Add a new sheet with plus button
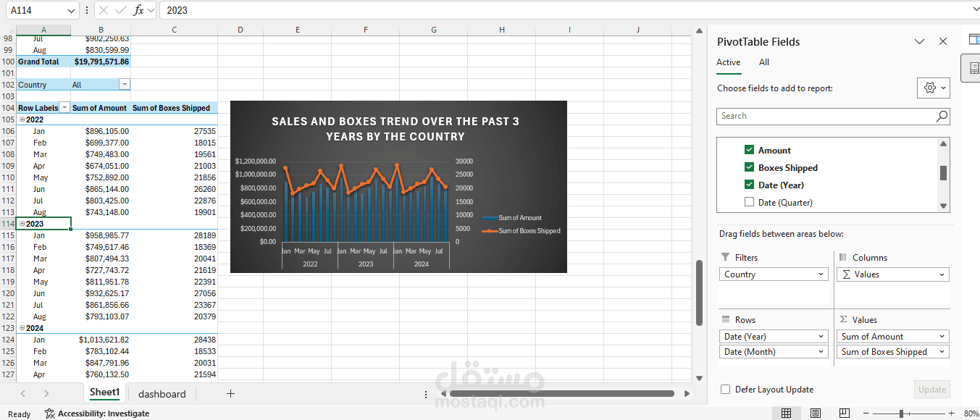The image size is (980, 420). click(x=230, y=393)
